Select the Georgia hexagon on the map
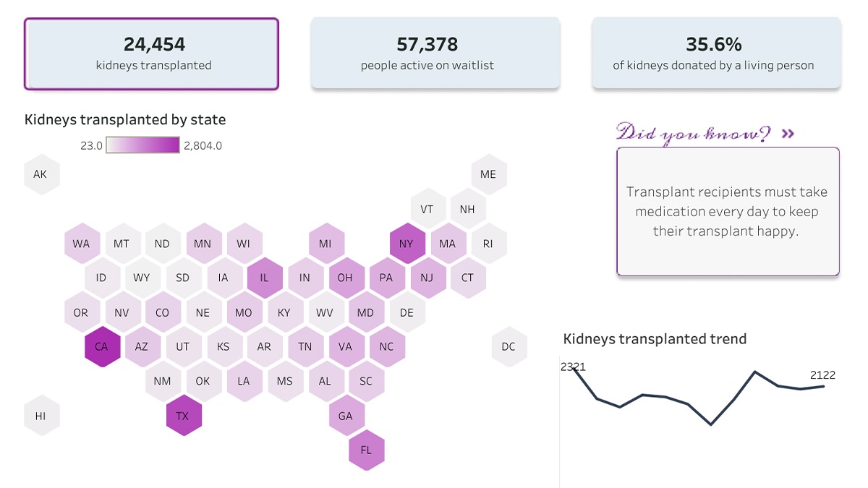 (x=346, y=416)
